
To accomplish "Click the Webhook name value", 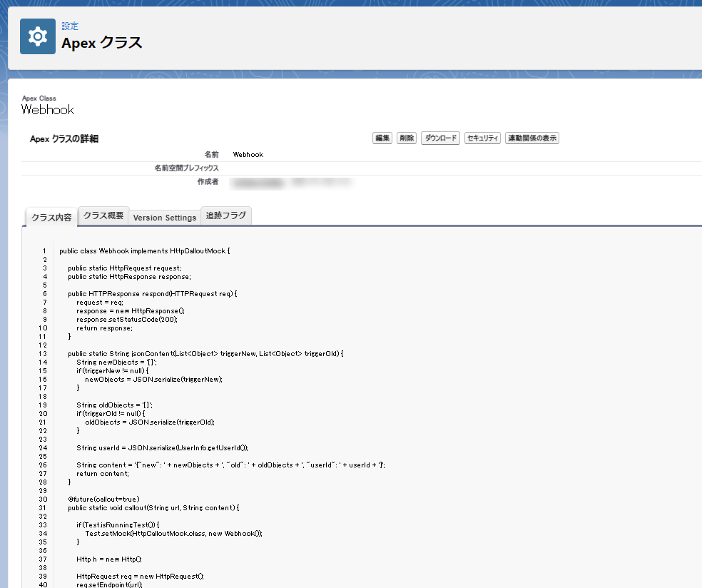I will click(248, 155).
